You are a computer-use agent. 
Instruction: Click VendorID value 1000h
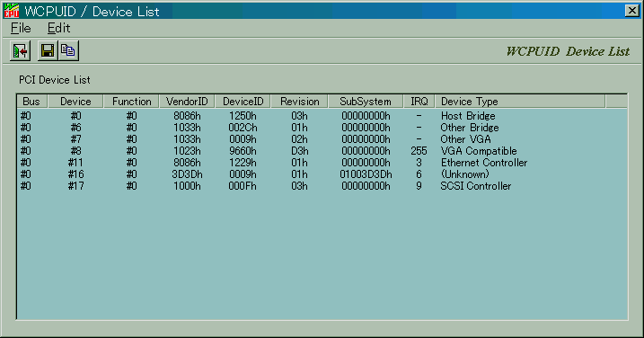click(x=187, y=186)
